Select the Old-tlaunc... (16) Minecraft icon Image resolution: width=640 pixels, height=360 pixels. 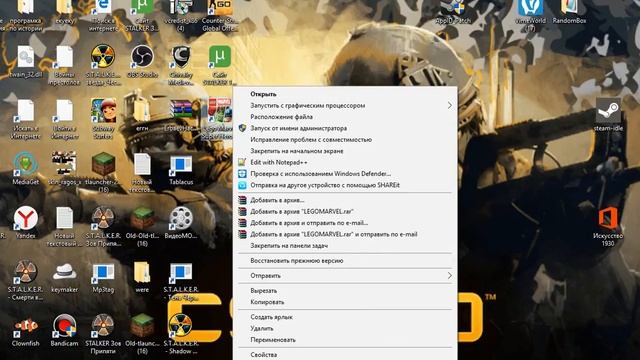pos(142,326)
